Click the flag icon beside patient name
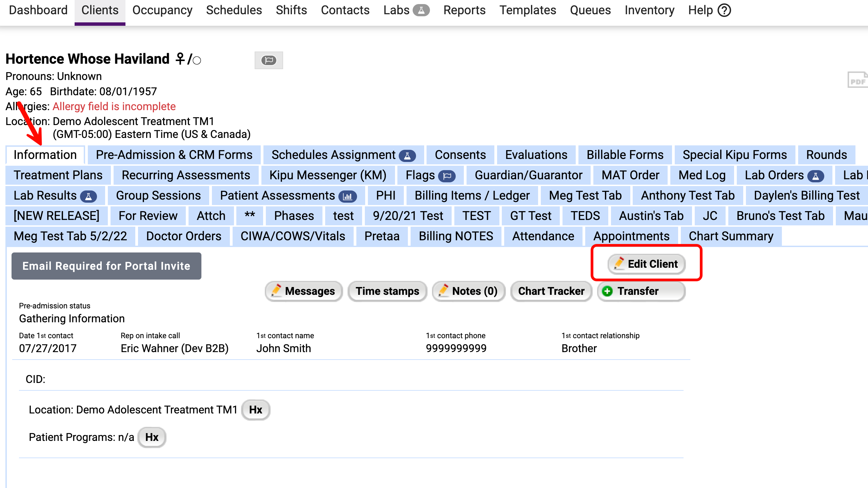This screenshot has height=488, width=868. pos(269,60)
